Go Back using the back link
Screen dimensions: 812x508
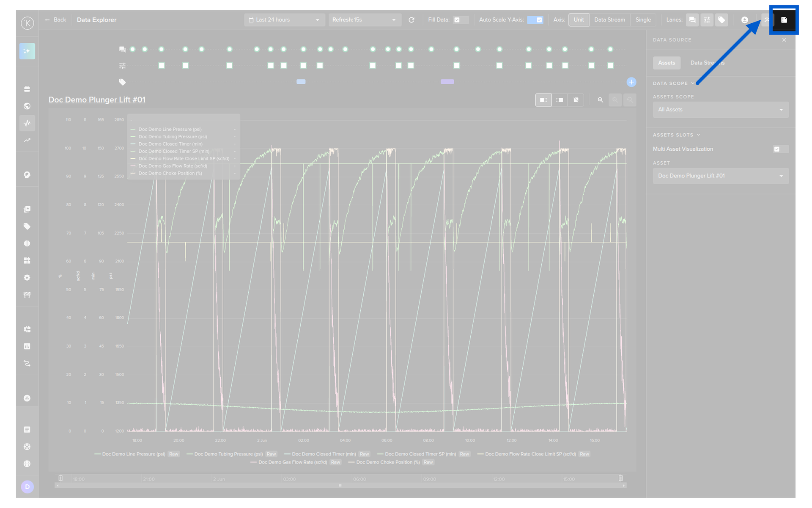56,20
